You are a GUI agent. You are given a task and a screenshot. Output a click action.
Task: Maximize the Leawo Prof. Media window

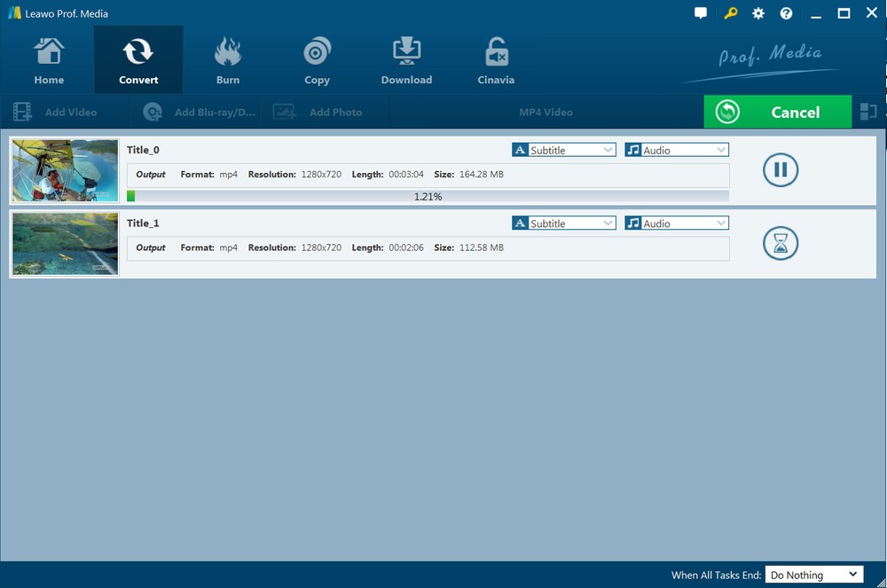coord(844,13)
